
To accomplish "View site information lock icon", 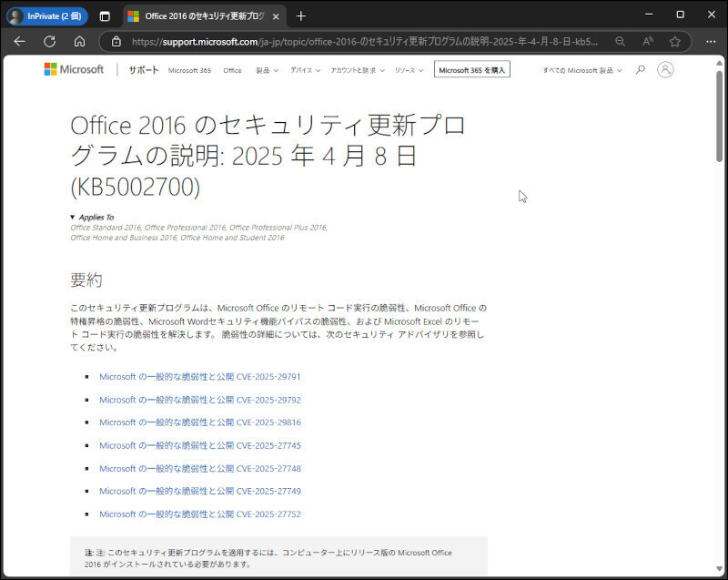I will tap(116, 42).
